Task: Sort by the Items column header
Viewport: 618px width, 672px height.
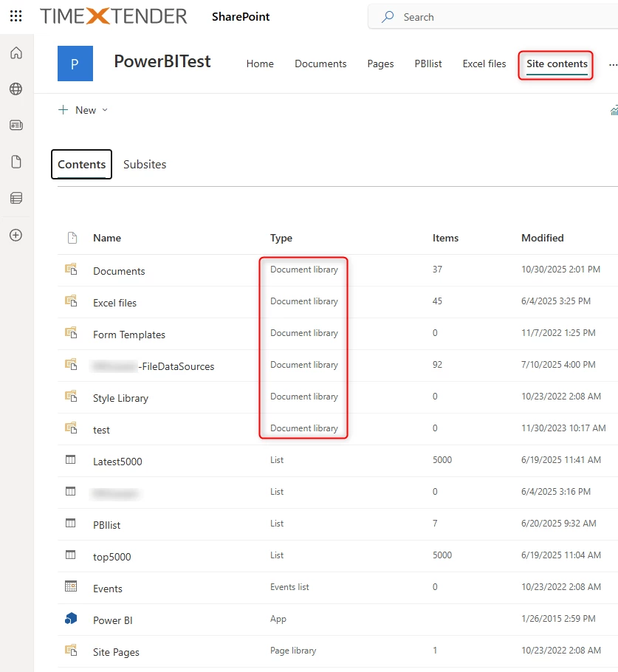Action: coord(445,238)
